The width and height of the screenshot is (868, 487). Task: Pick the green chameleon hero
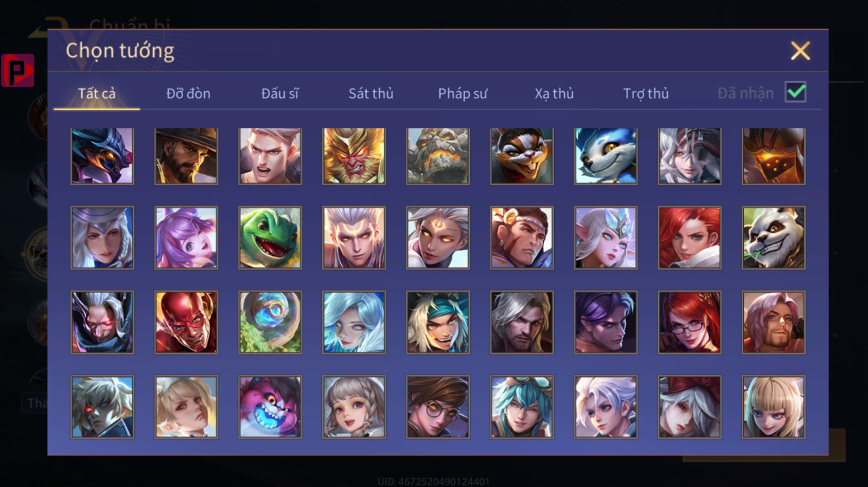(x=270, y=238)
